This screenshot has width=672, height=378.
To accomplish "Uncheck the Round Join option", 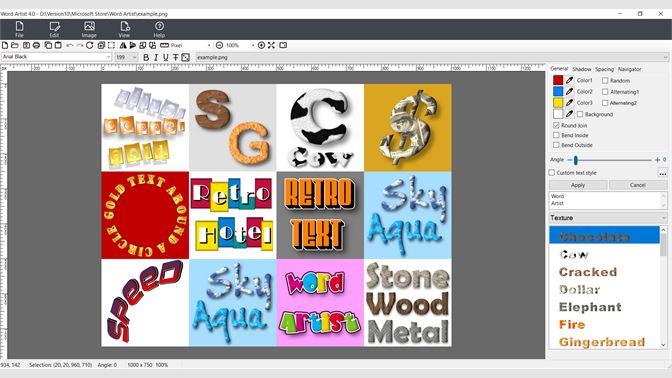I will click(x=556, y=125).
